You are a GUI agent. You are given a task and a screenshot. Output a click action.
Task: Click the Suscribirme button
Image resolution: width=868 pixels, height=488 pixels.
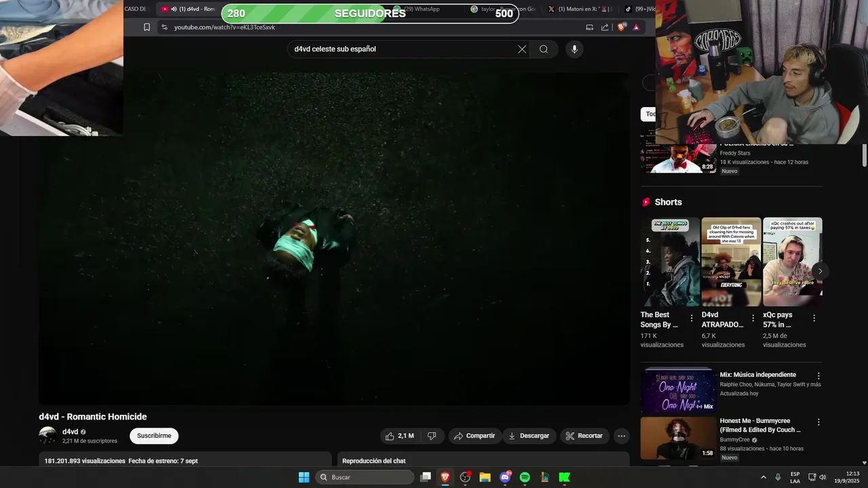(x=154, y=436)
